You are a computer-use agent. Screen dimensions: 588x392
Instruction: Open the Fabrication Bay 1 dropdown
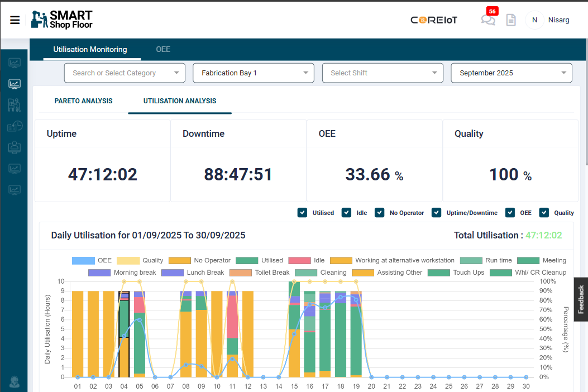pyautogui.click(x=253, y=73)
